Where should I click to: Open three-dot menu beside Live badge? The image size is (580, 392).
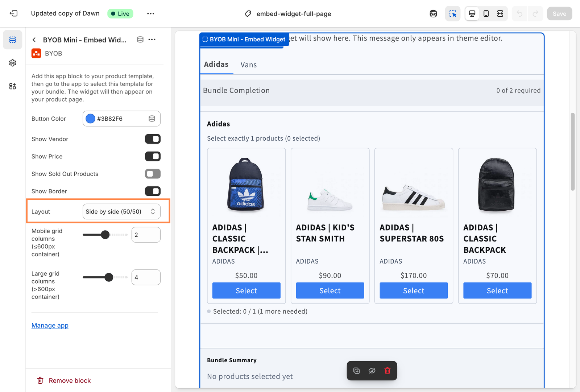(150, 14)
